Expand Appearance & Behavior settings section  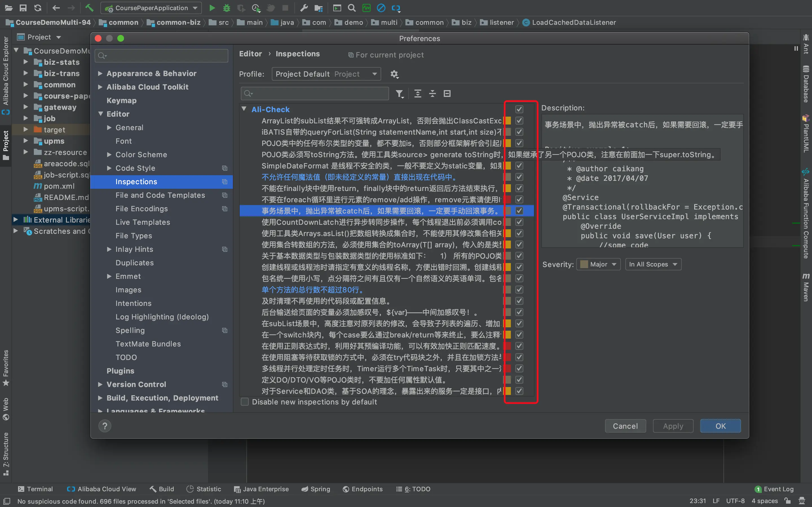(x=100, y=74)
